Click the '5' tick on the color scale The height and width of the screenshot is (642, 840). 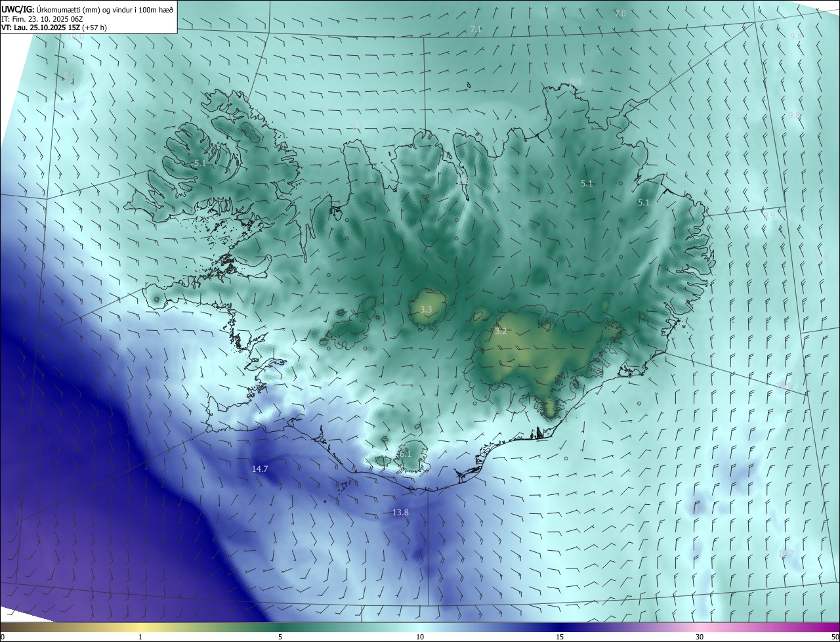pos(280,637)
